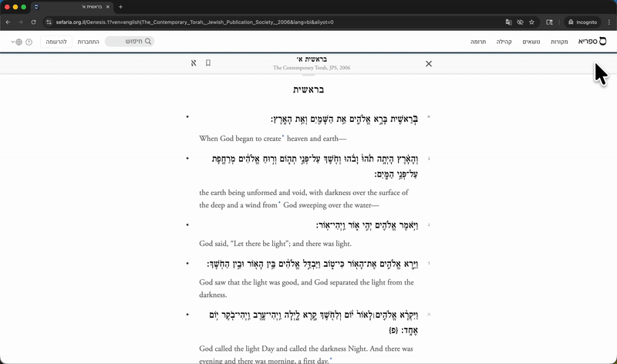The image size is (617, 364).
Task: Open a new browser tab with plus
Action: [x=120, y=7]
